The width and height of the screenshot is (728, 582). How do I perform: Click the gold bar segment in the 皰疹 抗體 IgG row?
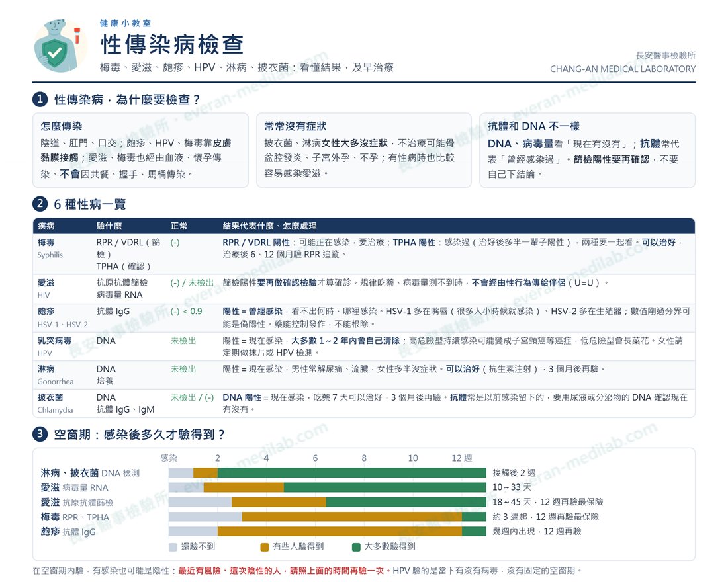click(x=340, y=532)
